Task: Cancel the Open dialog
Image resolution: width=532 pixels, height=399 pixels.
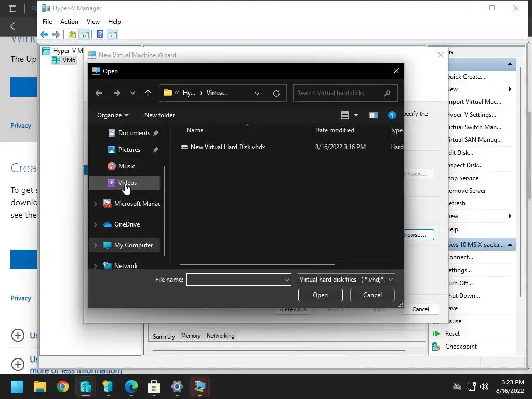Action: click(x=372, y=295)
